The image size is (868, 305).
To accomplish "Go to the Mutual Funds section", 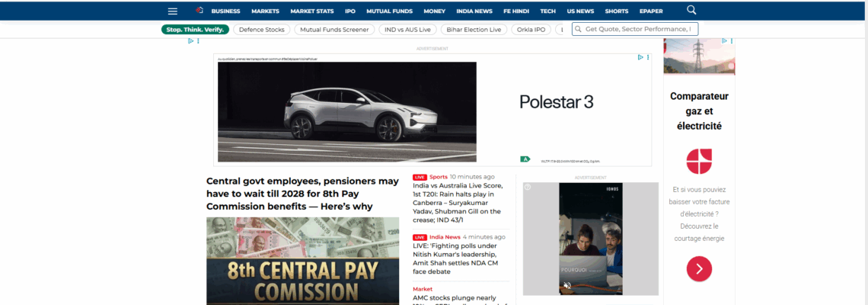I will tap(391, 11).
